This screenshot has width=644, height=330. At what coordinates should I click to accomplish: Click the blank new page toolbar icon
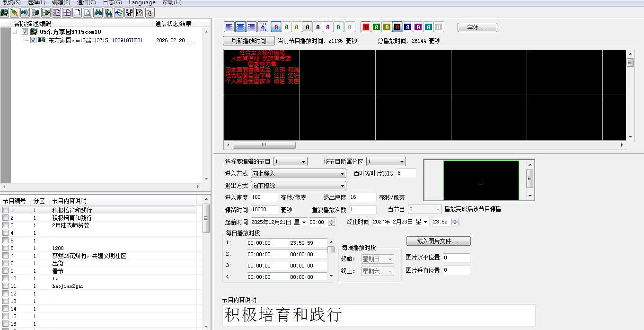tap(77, 13)
